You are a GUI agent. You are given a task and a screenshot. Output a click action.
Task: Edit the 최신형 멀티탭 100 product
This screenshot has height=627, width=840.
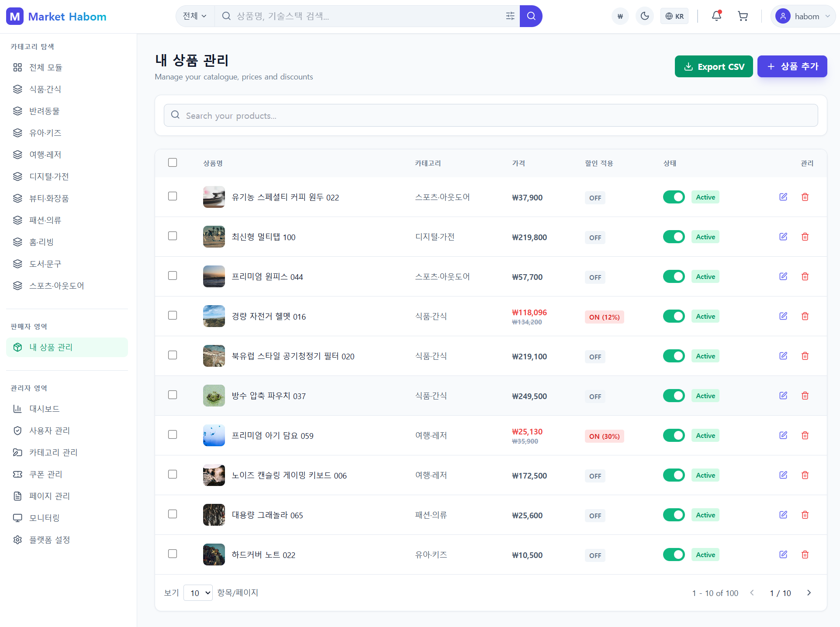coord(783,237)
